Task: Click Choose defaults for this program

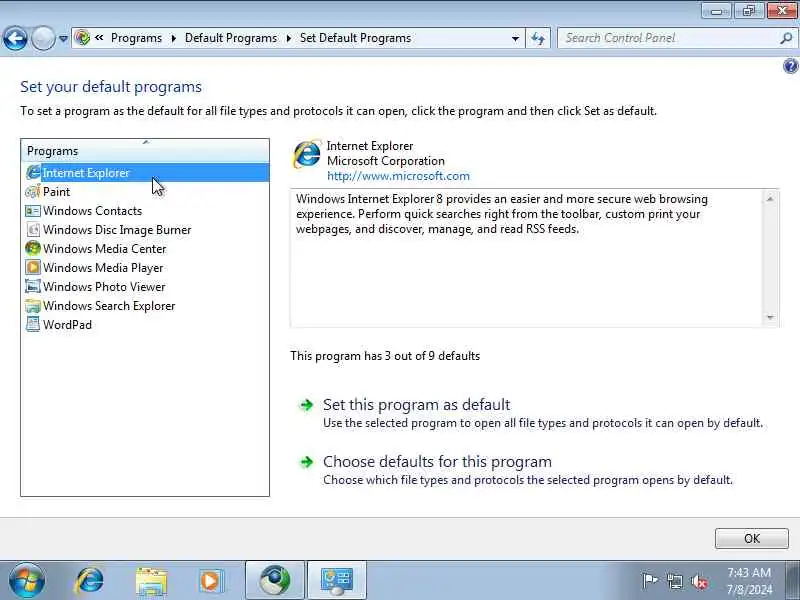Action: [437, 462]
